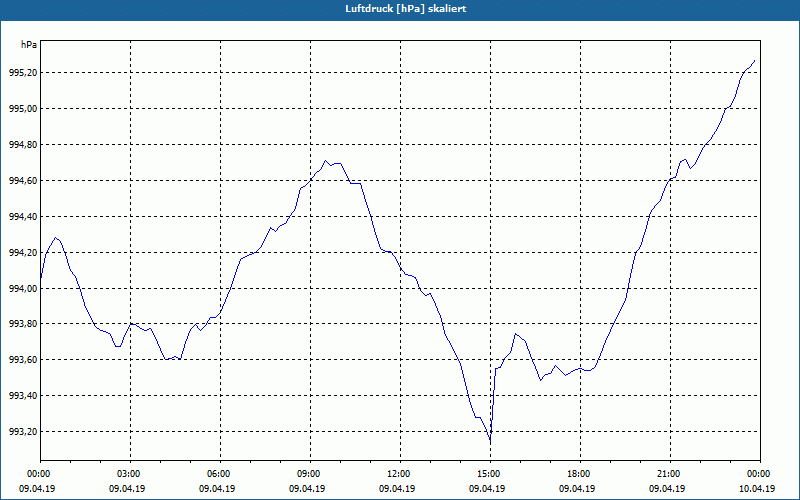
Task: Click the 09:00 x-axis time label
Action: pyautogui.click(x=308, y=474)
